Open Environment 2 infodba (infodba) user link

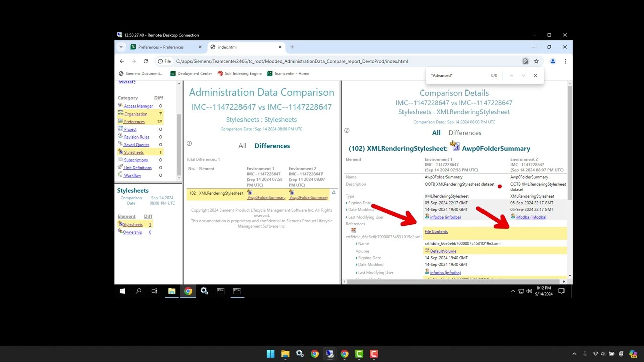[531, 217]
